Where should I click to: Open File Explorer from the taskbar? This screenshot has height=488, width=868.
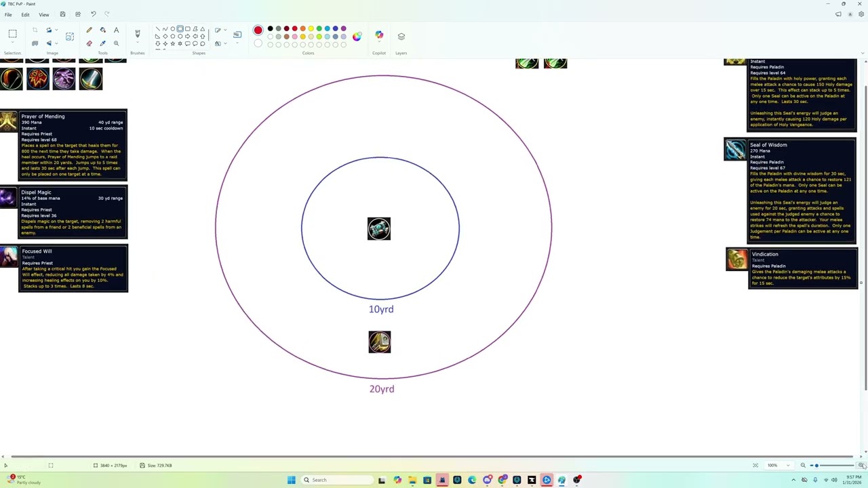(x=412, y=480)
